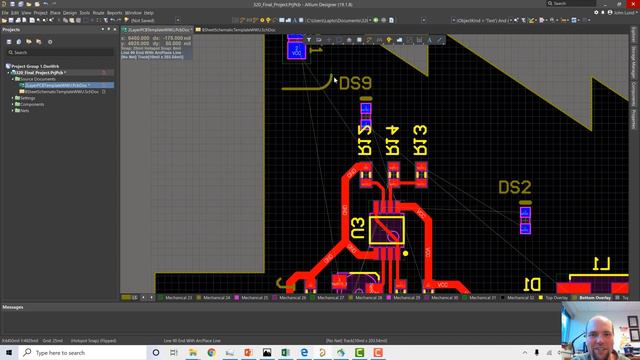Screen dimensions: 640x360
Task: Open the Route menu
Action: 98,13
